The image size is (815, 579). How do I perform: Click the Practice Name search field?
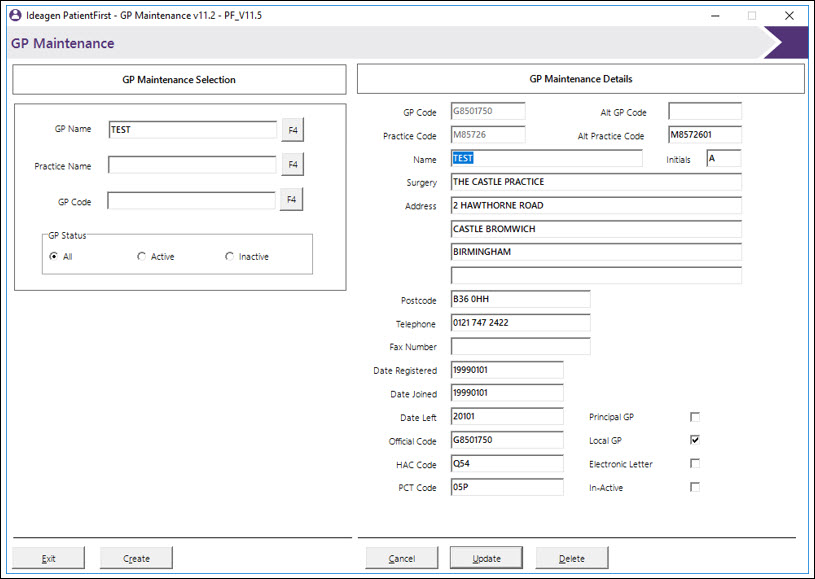[192, 165]
